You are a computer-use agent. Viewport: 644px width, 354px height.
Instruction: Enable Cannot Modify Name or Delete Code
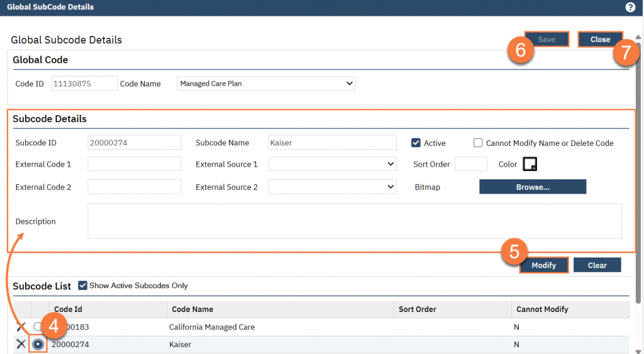(x=478, y=143)
